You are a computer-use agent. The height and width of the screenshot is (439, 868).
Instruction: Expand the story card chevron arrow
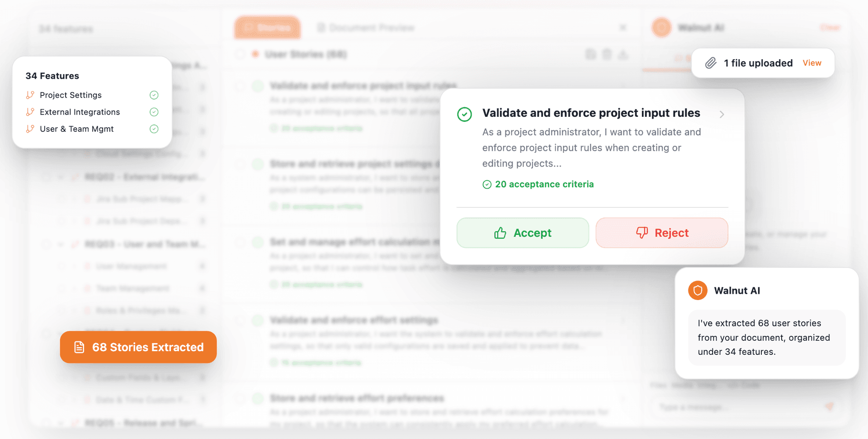[722, 115]
